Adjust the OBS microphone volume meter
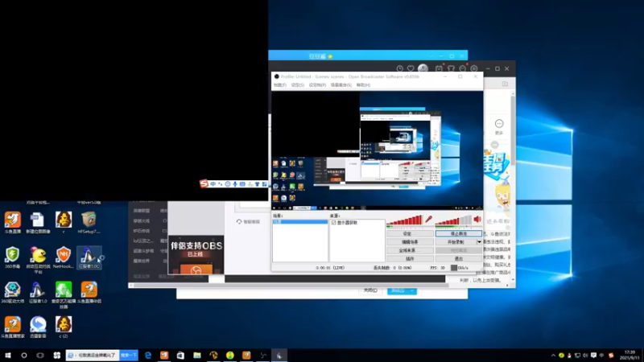 click(405, 220)
